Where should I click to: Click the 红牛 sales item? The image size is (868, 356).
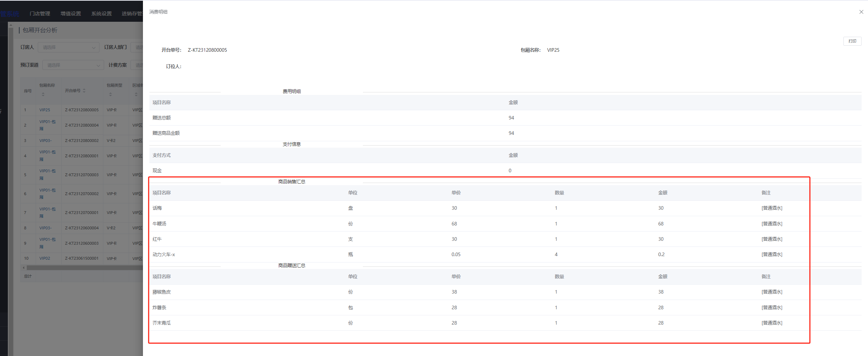tap(157, 239)
